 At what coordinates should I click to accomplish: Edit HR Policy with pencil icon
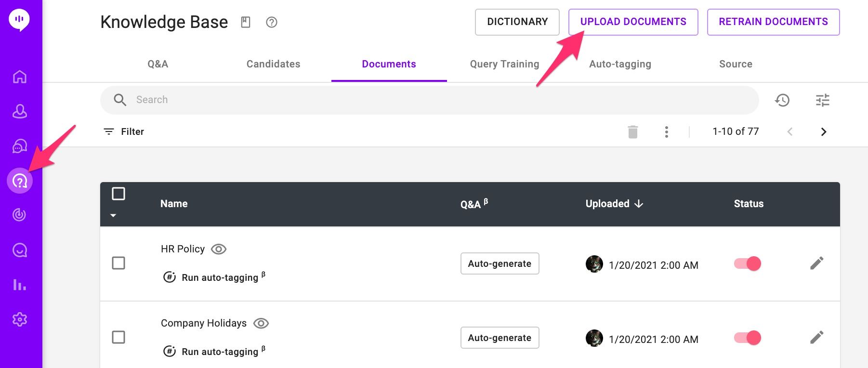click(816, 263)
